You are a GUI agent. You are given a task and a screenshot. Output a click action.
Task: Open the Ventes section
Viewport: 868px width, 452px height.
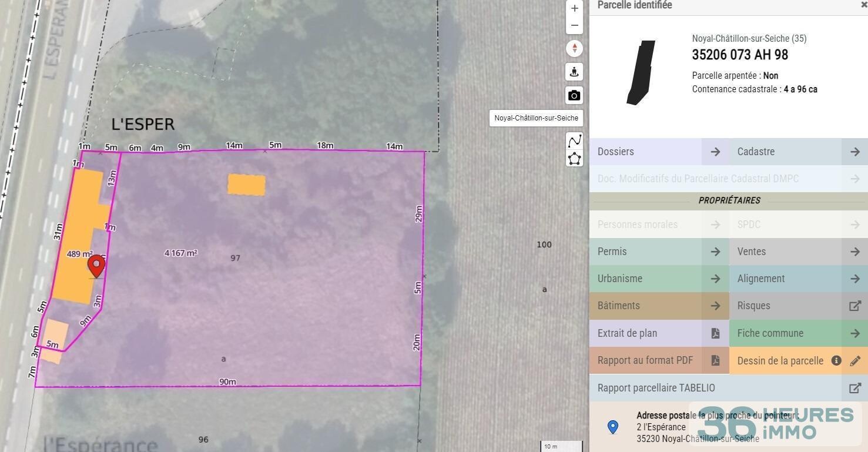point(798,252)
